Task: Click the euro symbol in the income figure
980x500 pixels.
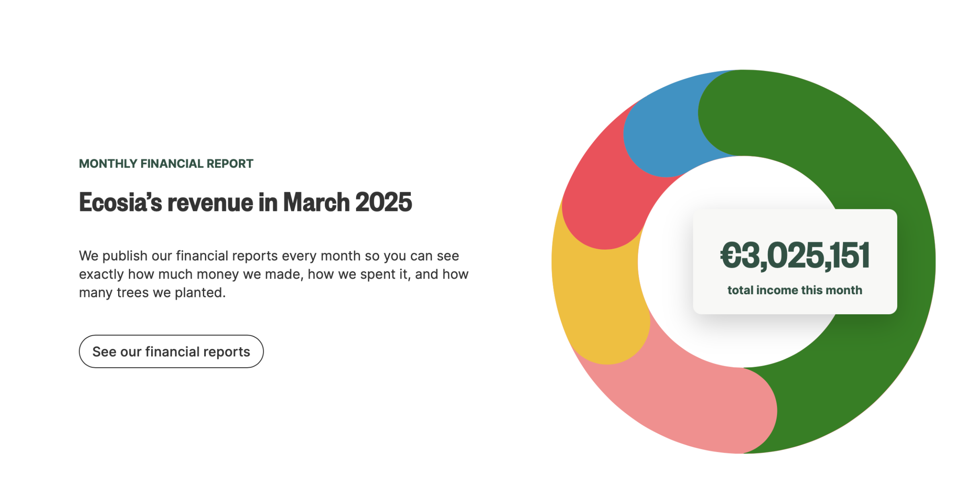Action: [730, 255]
